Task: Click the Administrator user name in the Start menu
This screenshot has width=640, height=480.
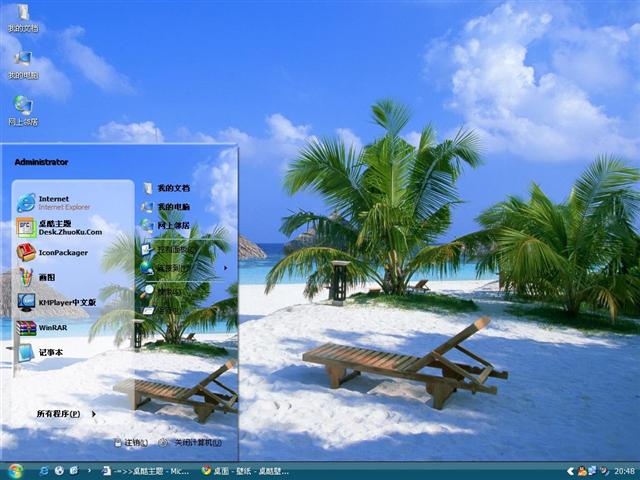Action: click(41, 162)
